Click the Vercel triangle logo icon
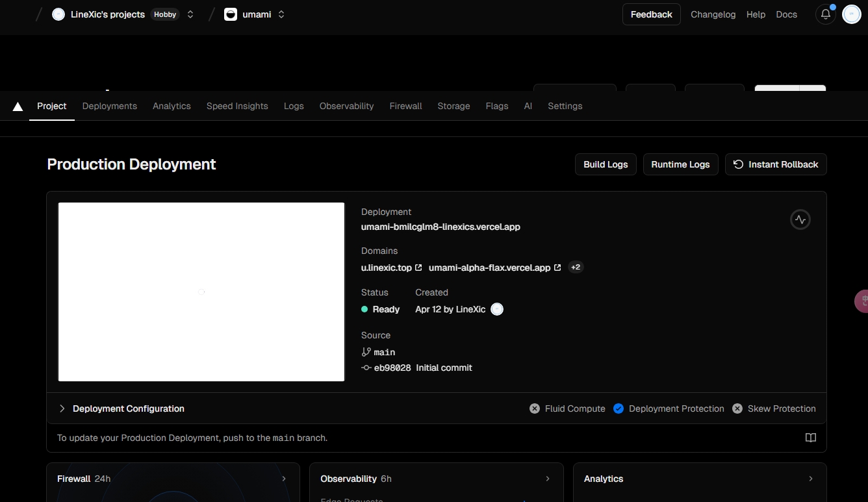This screenshot has height=502, width=868. (18, 107)
